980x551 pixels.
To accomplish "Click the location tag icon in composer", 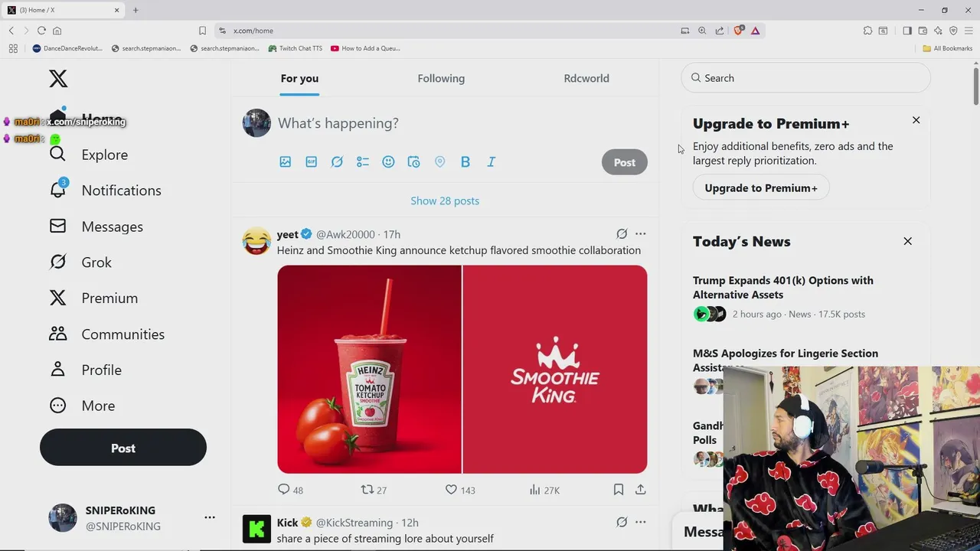I will 439,161.
